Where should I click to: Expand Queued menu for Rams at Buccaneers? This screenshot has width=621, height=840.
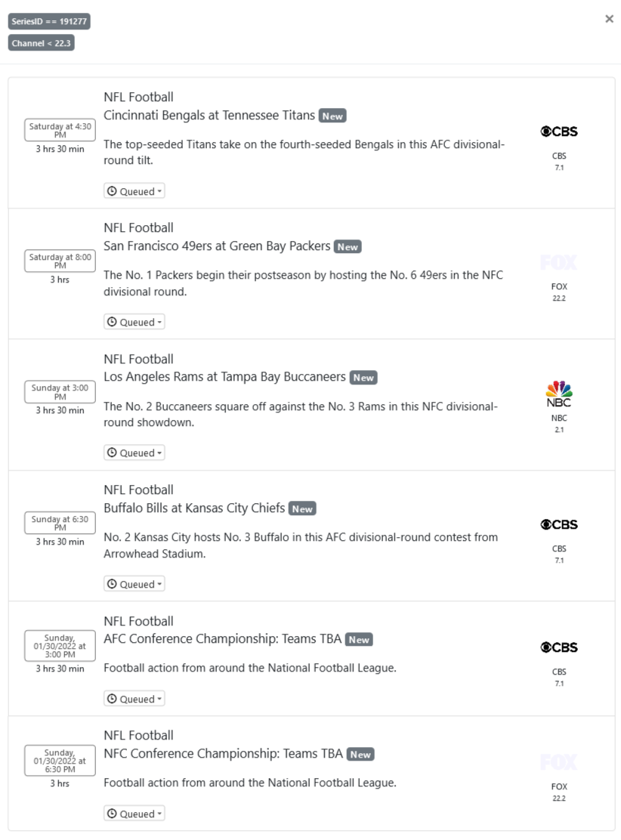pyautogui.click(x=134, y=453)
